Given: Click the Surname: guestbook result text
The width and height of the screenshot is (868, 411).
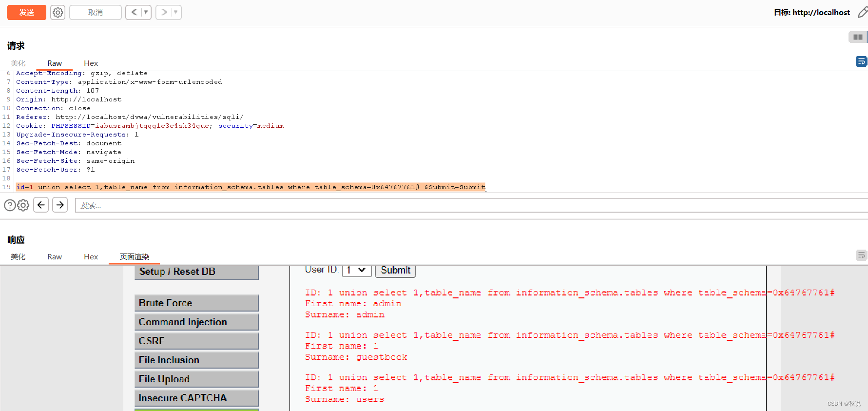Looking at the screenshot, I should click(x=356, y=357).
